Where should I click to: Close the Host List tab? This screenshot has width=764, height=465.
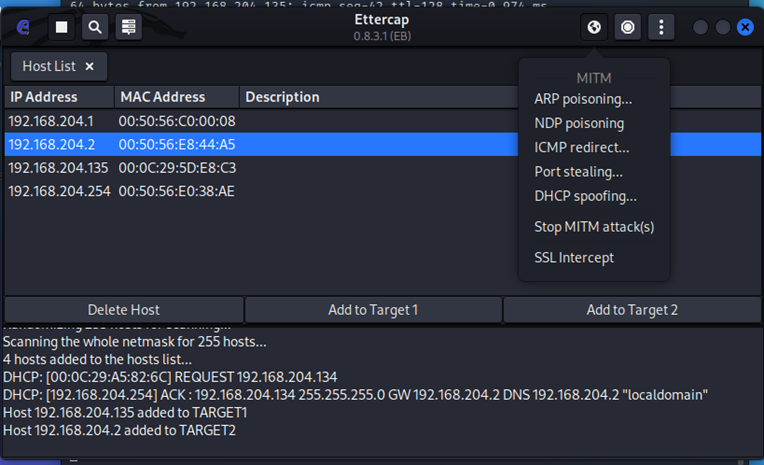click(x=89, y=66)
